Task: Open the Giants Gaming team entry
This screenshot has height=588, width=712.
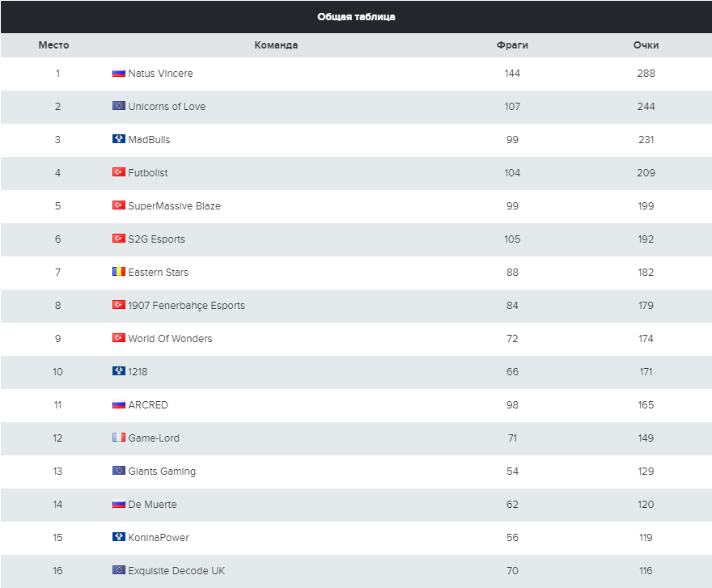Action: point(162,472)
